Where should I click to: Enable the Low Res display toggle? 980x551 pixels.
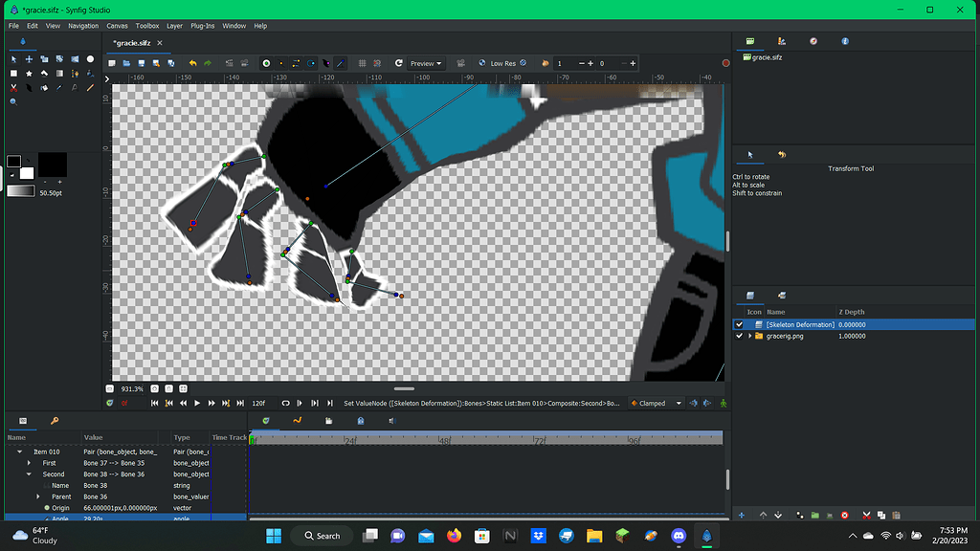[502, 63]
